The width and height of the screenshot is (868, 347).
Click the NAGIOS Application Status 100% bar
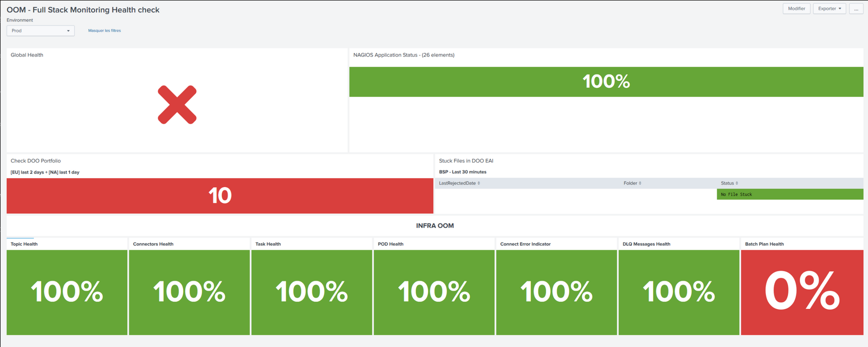tap(606, 82)
